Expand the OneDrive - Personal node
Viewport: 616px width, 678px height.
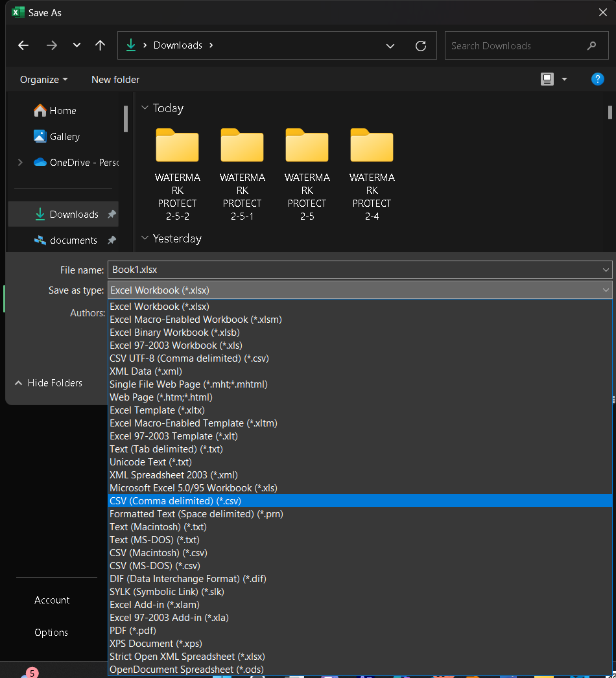[20, 163]
